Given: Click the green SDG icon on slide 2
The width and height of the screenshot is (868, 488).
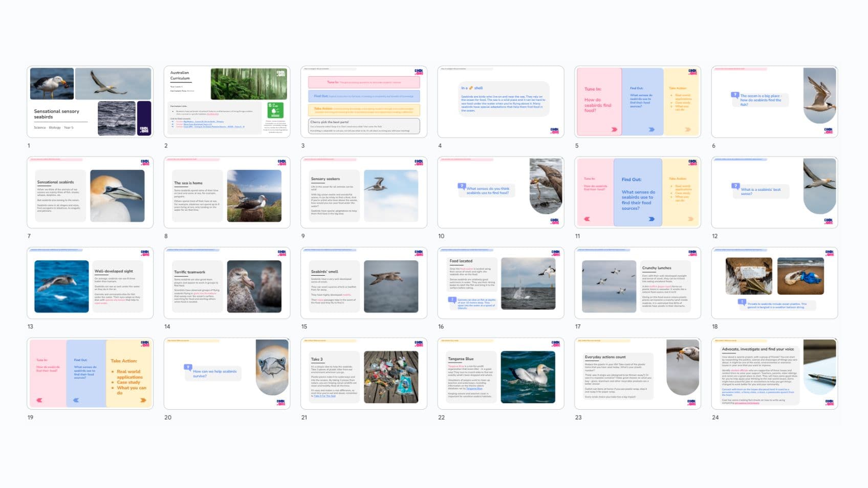Looking at the screenshot, I should coord(275,110).
